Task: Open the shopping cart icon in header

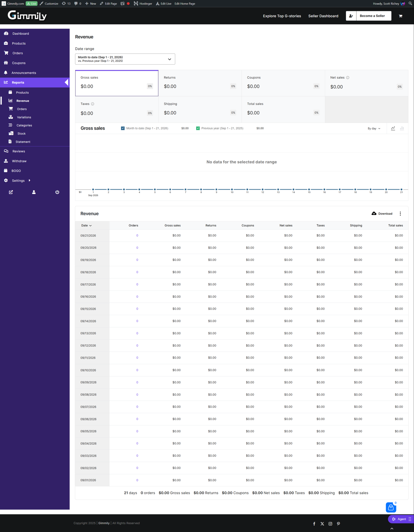Action: [x=401, y=16]
